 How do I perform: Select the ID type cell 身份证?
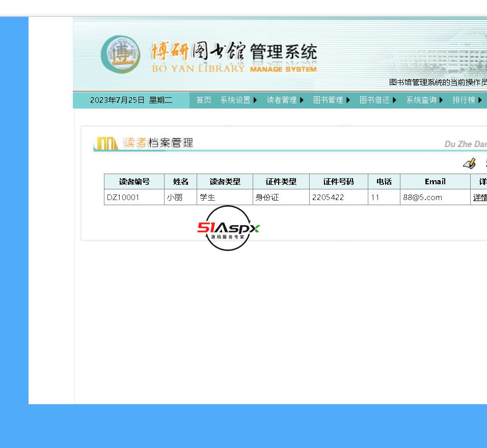[x=281, y=198]
